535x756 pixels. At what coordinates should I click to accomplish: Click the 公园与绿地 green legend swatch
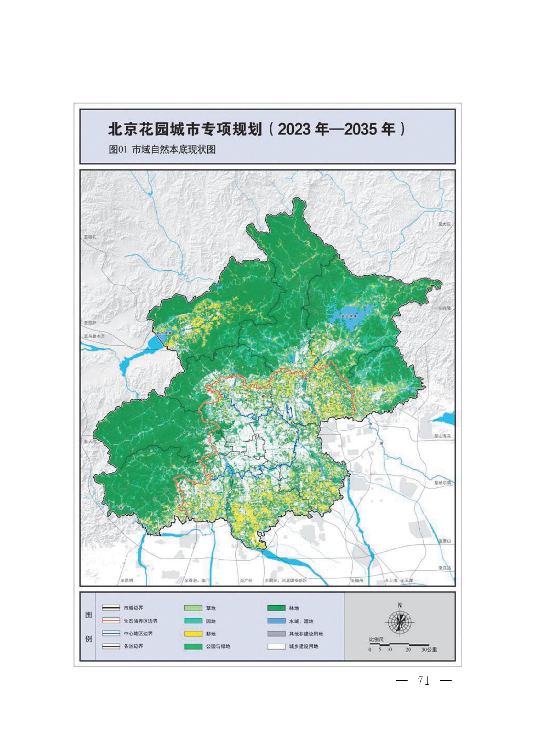(x=193, y=646)
